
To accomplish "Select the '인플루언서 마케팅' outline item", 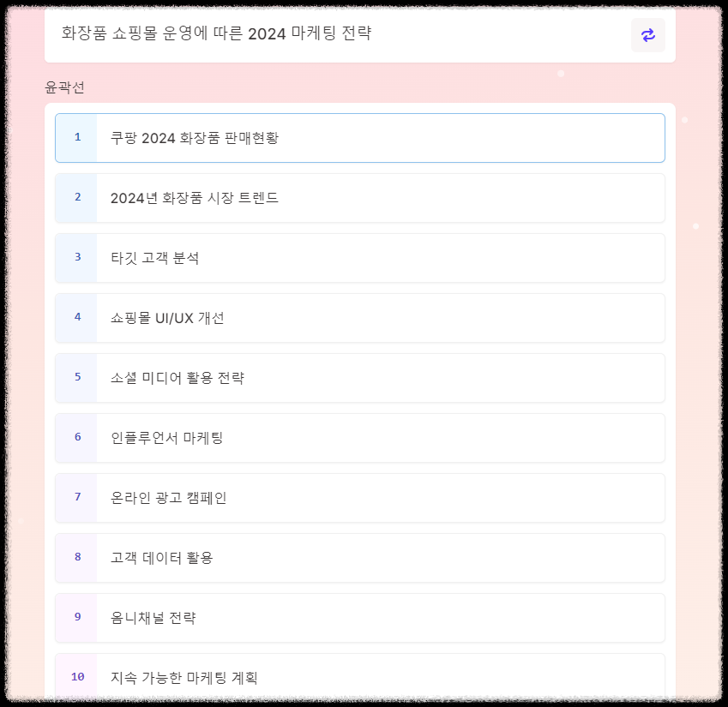I will (x=360, y=437).
